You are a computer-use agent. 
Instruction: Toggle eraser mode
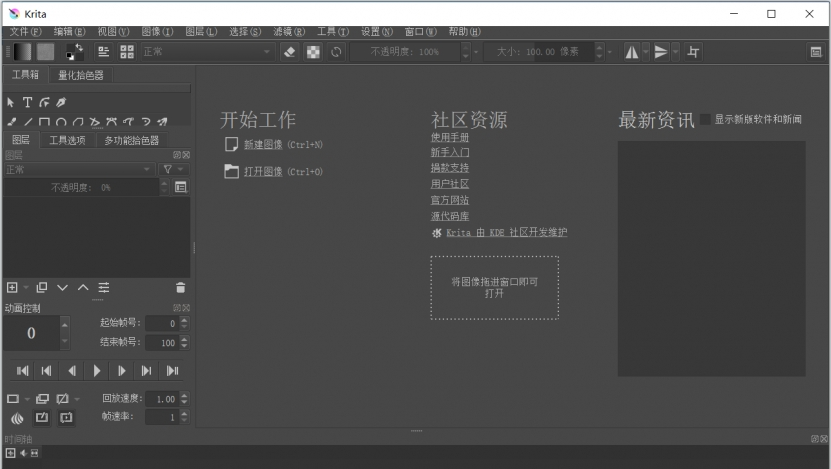pyautogui.click(x=289, y=52)
